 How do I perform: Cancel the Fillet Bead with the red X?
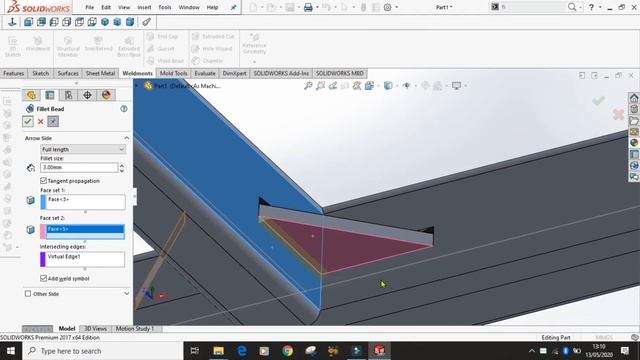[x=40, y=121]
